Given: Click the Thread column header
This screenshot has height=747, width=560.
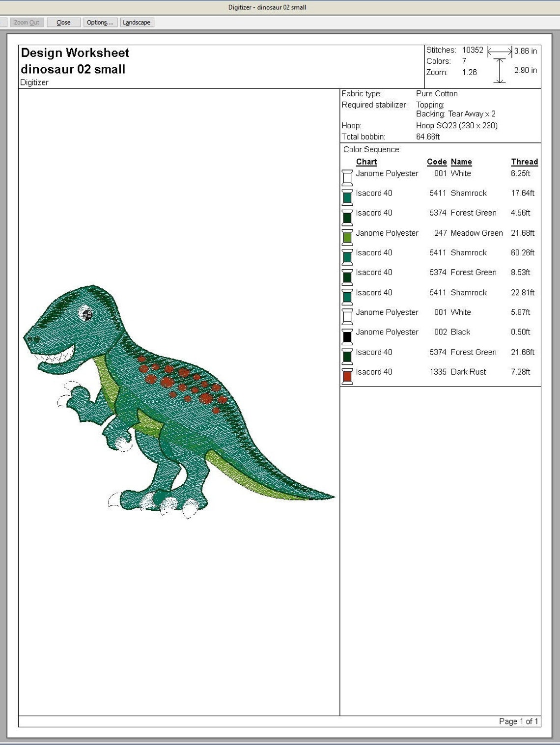Looking at the screenshot, I should tap(524, 162).
